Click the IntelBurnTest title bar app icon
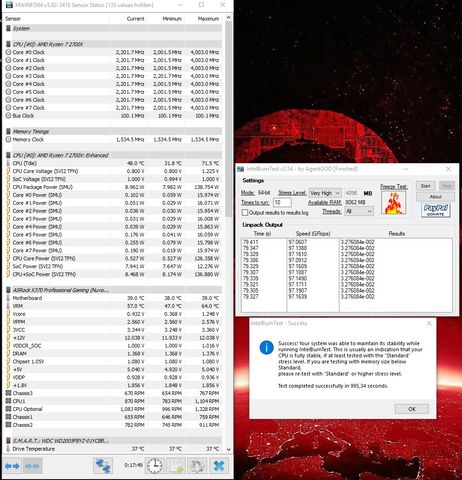This screenshot has height=480, width=462. pos(240,169)
